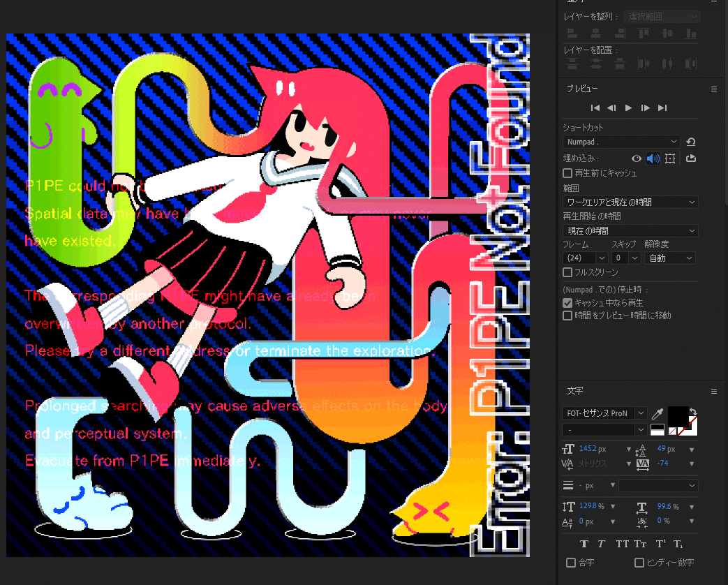Click the audio speaker icon next to 埋め込み
Viewport: 728px width, 585px height.
(x=653, y=158)
